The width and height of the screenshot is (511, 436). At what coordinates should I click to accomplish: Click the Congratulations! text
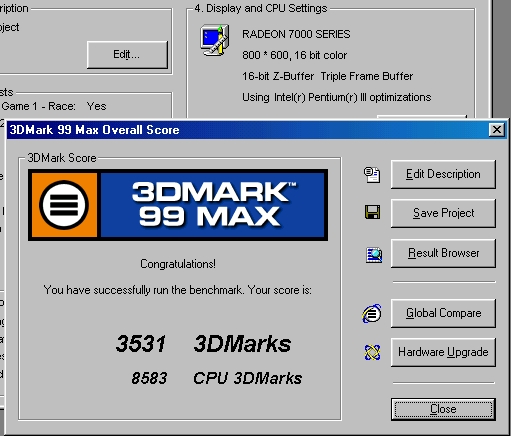click(178, 264)
